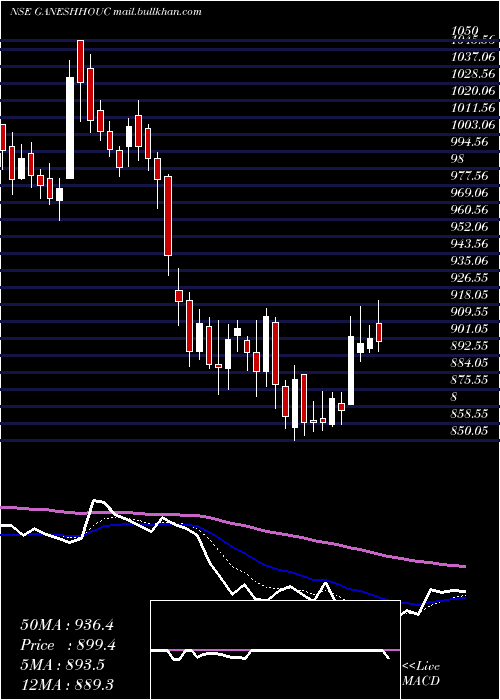This screenshot has width=500, height=700.
Task: Click the 1011.56 price axis label
Action: 473,108
